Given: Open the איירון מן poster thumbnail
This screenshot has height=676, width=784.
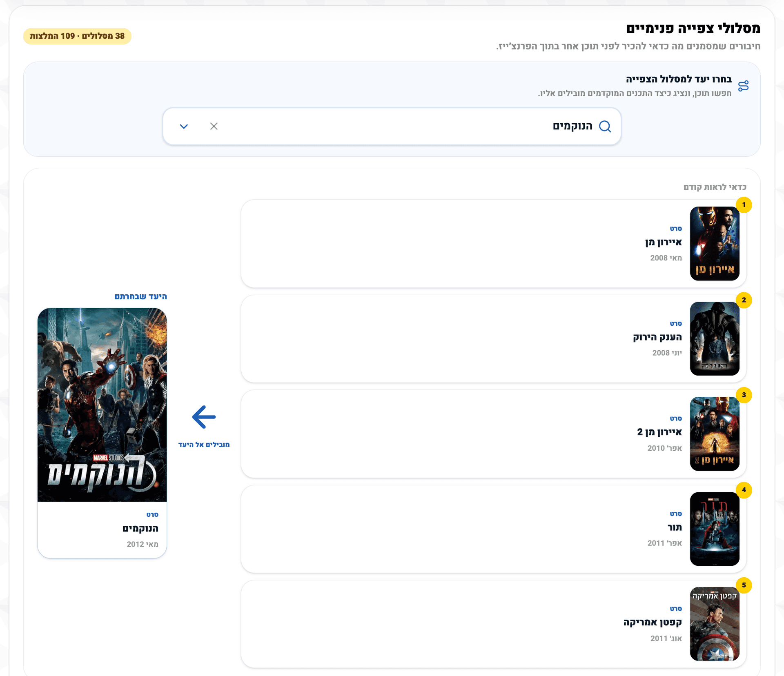Looking at the screenshot, I should point(715,243).
